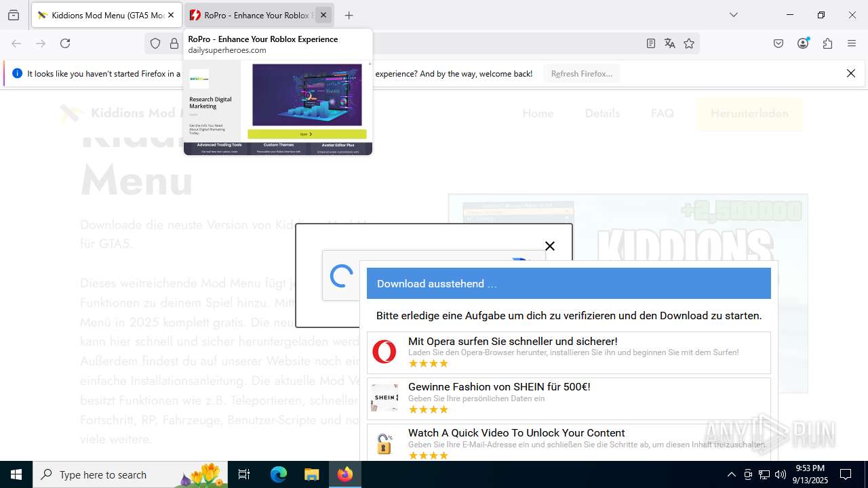The height and width of the screenshot is (488, 868).
Task: Open the extensions puzzle icon
Action: pyautogui.click(x=827, y=43)
